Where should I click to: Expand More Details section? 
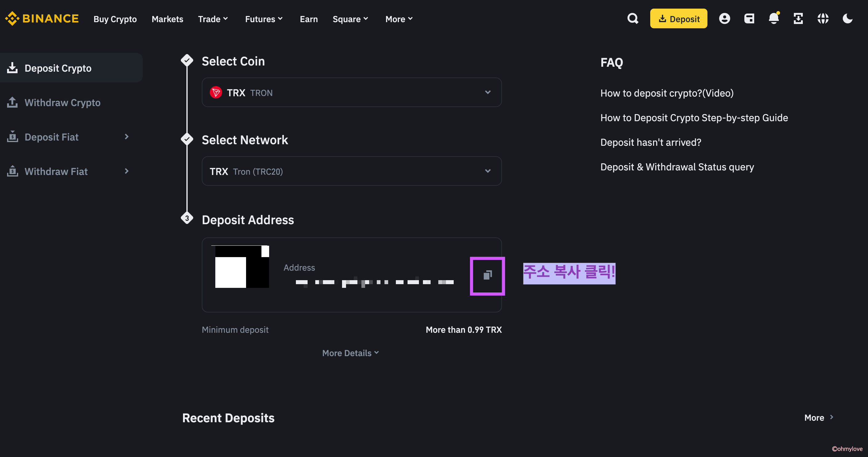pyautogui.click(x=350, y=353)
